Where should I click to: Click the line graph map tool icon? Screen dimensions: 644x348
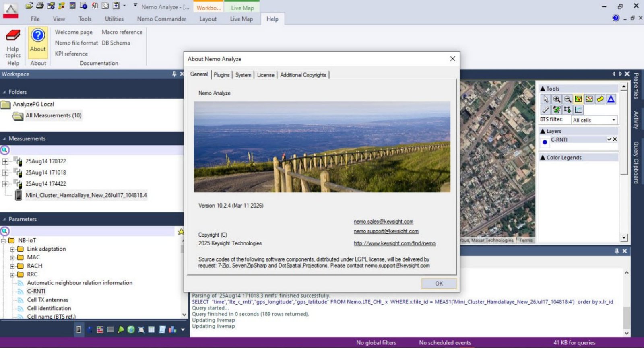pos(578,109)
